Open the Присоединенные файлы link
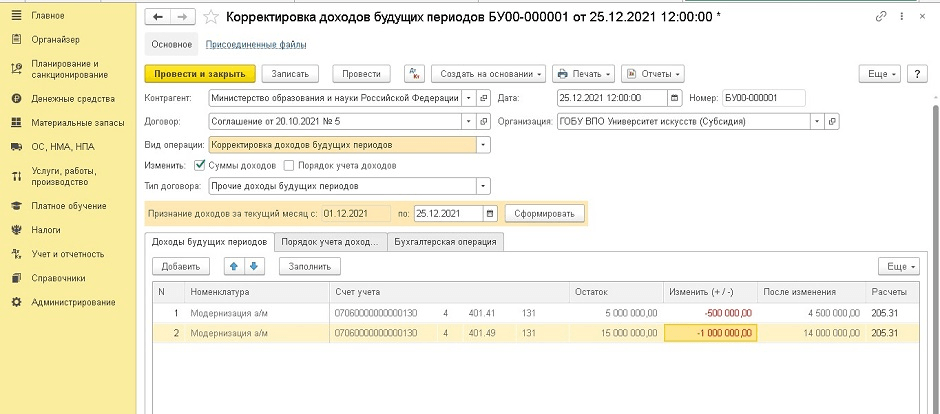Viewport: 940px width, 414px height. (x=255, y=44)
